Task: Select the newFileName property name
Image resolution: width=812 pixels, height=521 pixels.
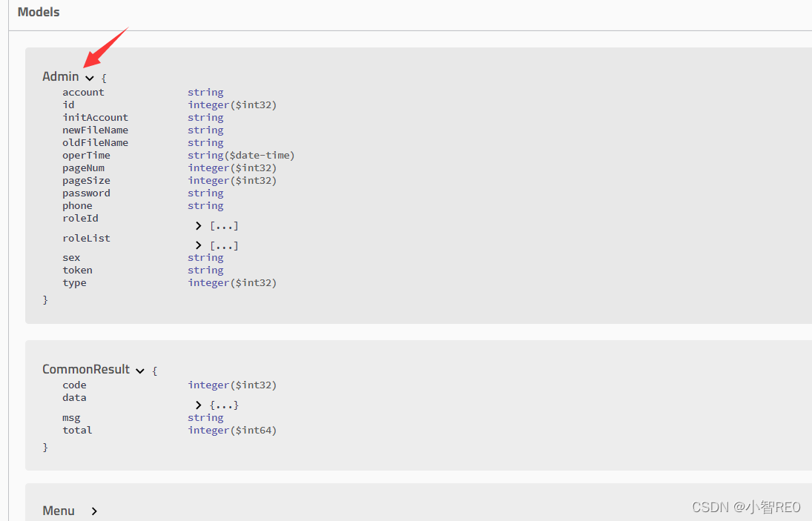Action: (95, 130)
